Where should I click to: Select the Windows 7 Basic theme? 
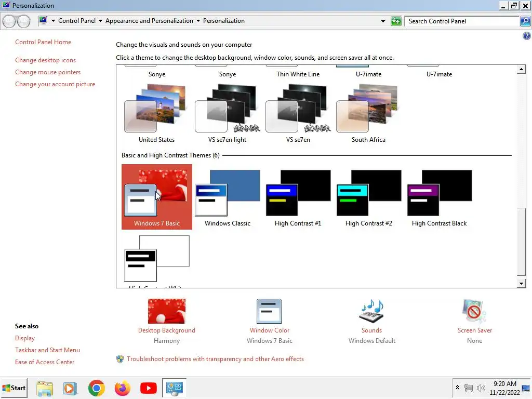[156, 197]
